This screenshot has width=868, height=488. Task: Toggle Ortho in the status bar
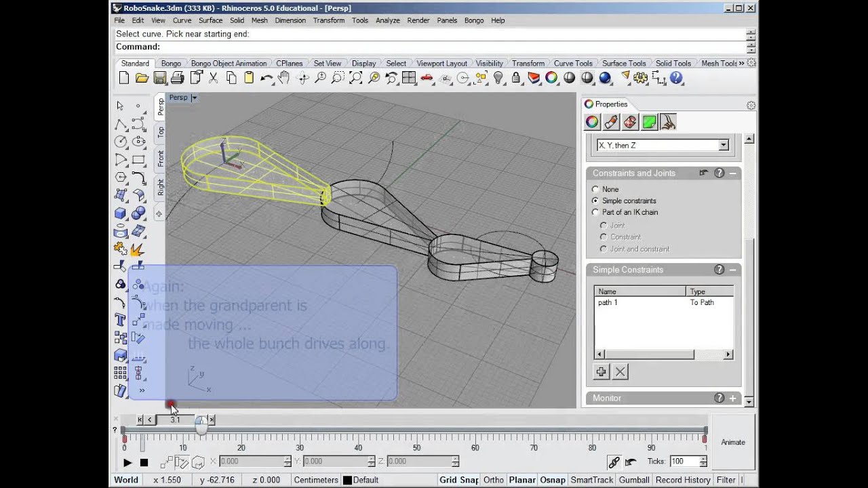(x=494, y=480)
